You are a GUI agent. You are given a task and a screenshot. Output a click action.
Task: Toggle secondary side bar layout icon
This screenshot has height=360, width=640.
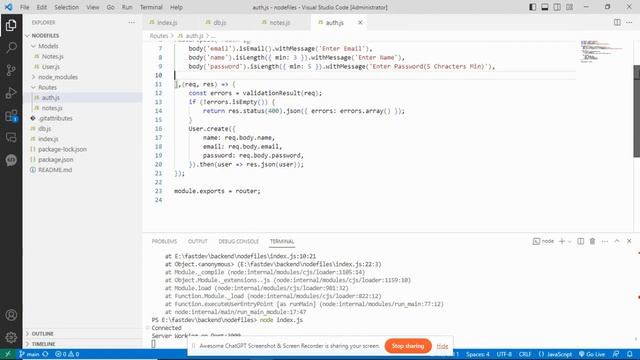click(557, 7)
